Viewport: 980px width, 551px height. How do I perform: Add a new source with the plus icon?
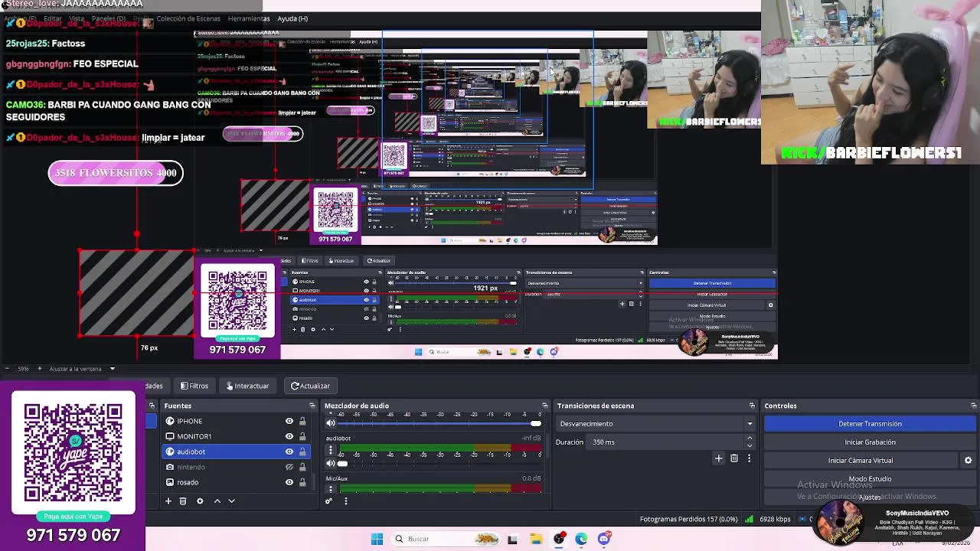pos(168,501)
